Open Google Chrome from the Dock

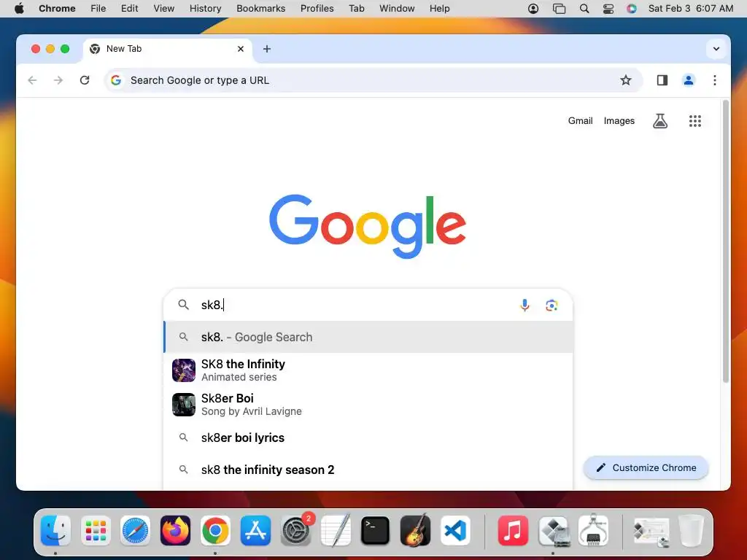[215, 531]
